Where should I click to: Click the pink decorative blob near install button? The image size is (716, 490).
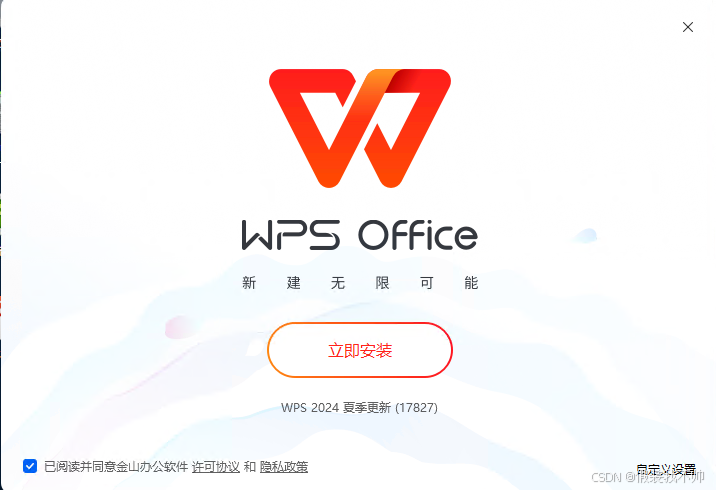[x=180, y=327]
